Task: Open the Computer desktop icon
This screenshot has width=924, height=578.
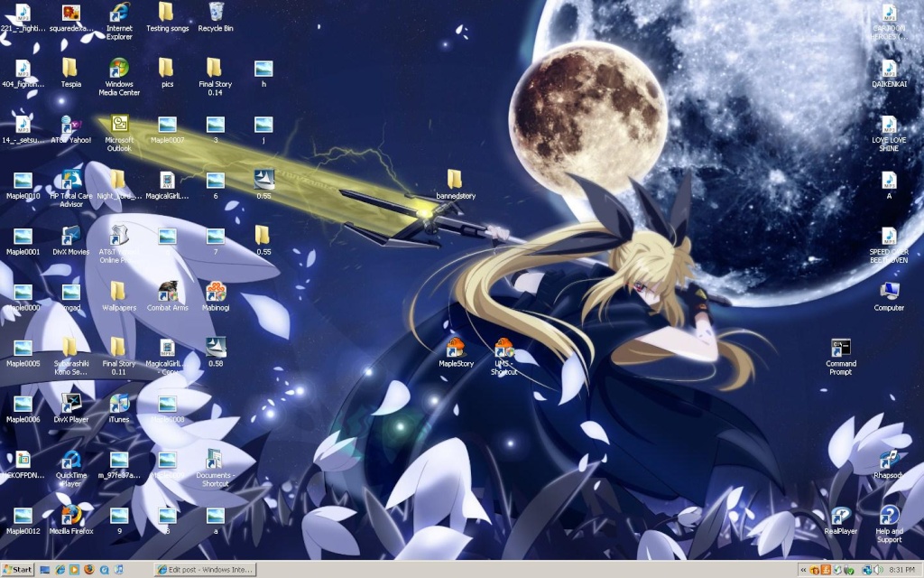Action: [889, 296]
